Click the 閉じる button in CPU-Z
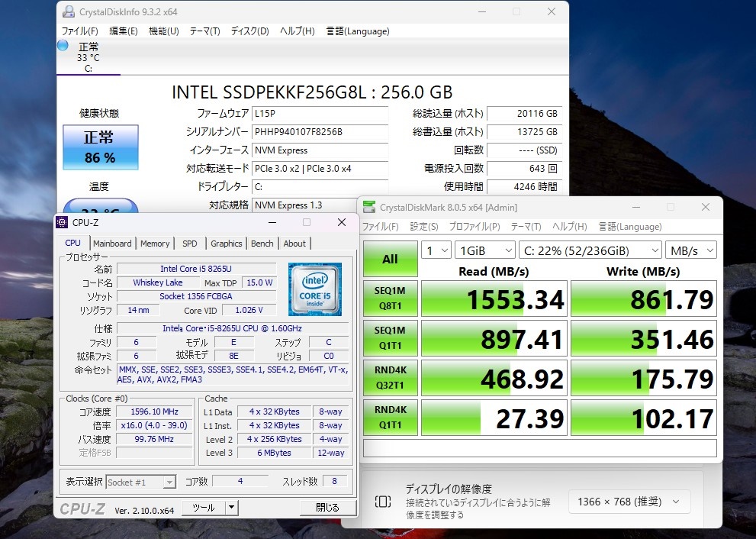The width and height of the screenshot is (756, 539). (x=328, y=508)
